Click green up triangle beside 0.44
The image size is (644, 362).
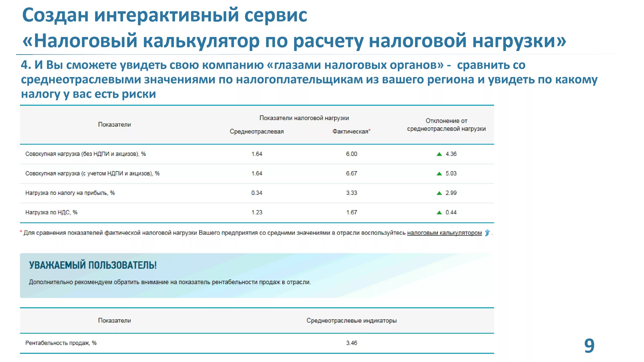pos(439,213)
